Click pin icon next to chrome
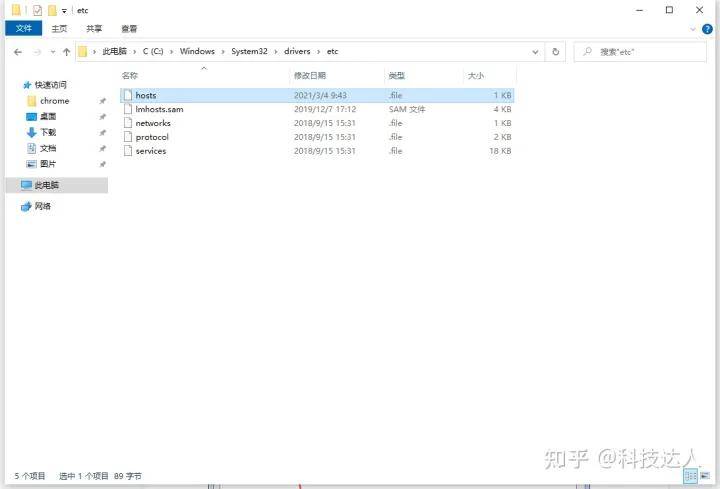The width and height of the screenshot is (720, 489). click(102, 101)
